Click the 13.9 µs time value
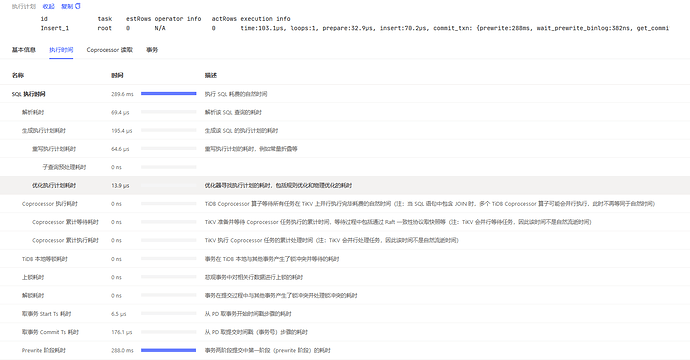Viewport: 690px width, 360px height. [120, 186]
